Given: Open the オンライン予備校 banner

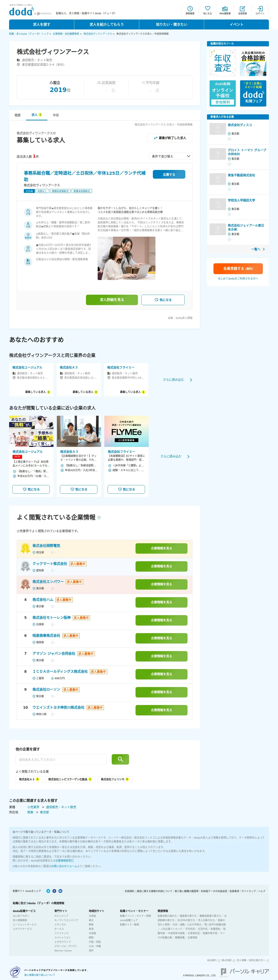Looking at the screenshot, I should coord(223,93).
